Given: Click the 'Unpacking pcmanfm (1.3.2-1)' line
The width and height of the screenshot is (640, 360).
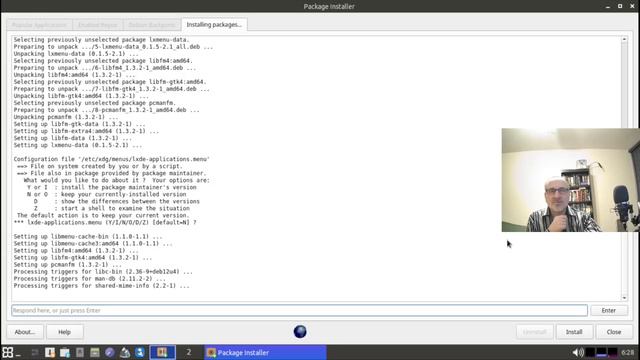Looking at the screenshot, I should coord(66,117).
